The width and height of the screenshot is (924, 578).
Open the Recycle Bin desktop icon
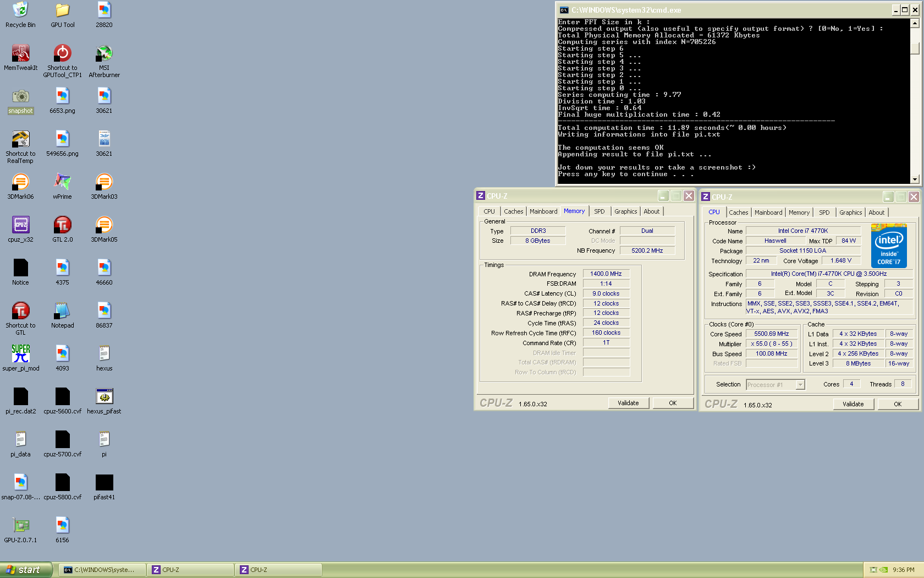click(x=20, y=15)
